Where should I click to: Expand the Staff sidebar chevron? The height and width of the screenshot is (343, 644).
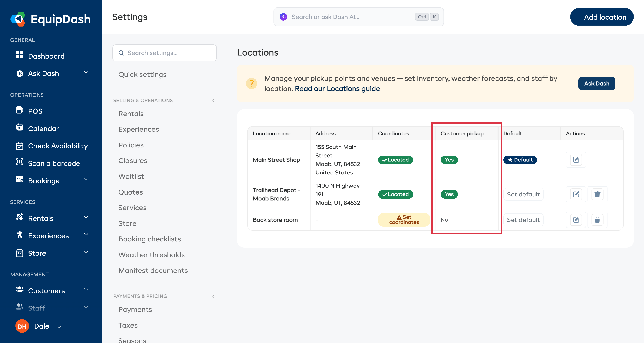[86, 307]
